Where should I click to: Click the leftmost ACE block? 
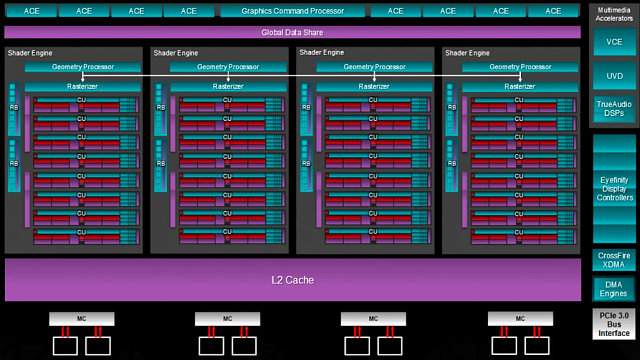point(31,11)
